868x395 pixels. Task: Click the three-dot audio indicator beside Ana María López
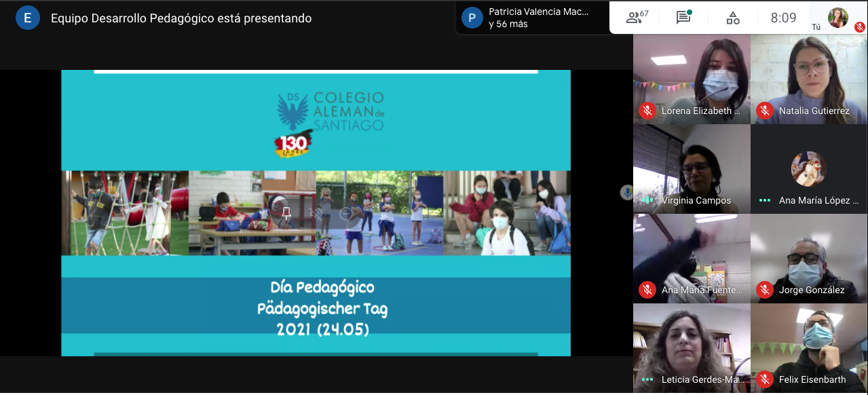[x=765, y=200]
